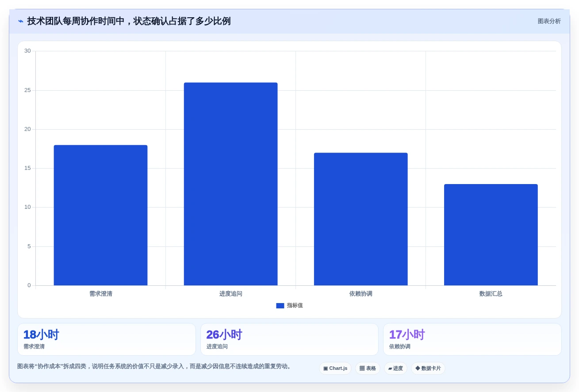Select the 数据汇总 bar in chart

click(491, 234)
